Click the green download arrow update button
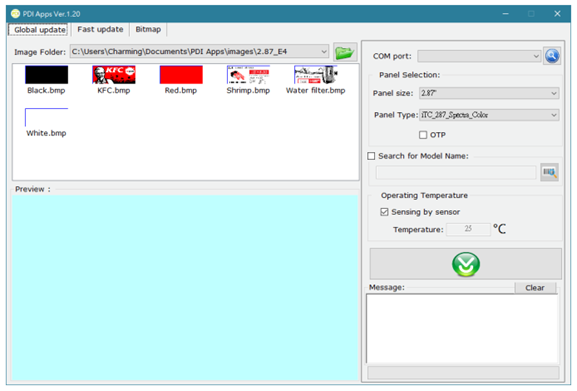This screenshot has width=577, height=391. pyautogui.click(x=466, y=264)
